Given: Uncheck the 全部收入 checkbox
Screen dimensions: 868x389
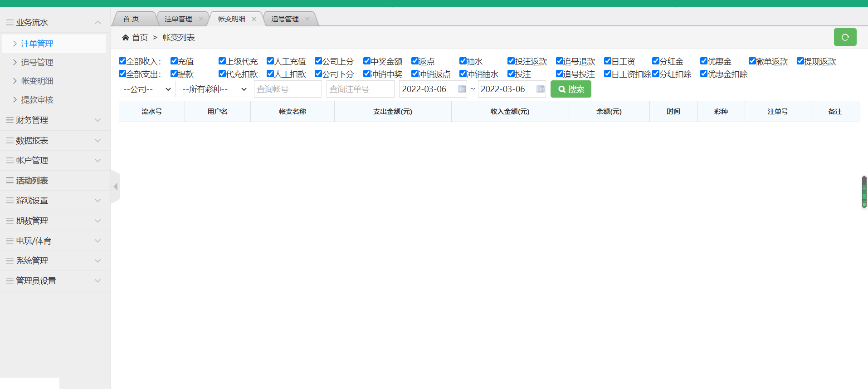Looking at the screenshot, I should (x=122, y=61).
